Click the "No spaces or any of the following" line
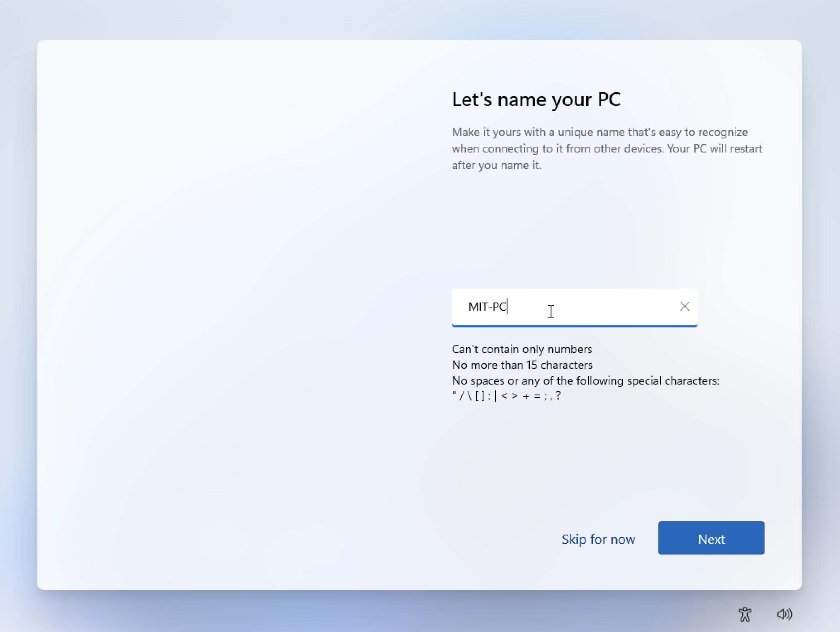The image size is (840, 632). (x=585, y=380)
